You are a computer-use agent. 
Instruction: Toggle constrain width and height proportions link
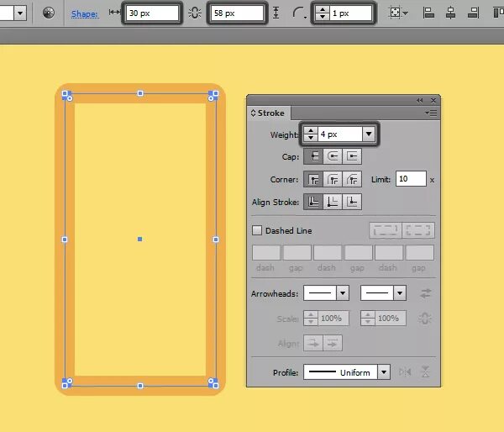(x=195, y=13)
